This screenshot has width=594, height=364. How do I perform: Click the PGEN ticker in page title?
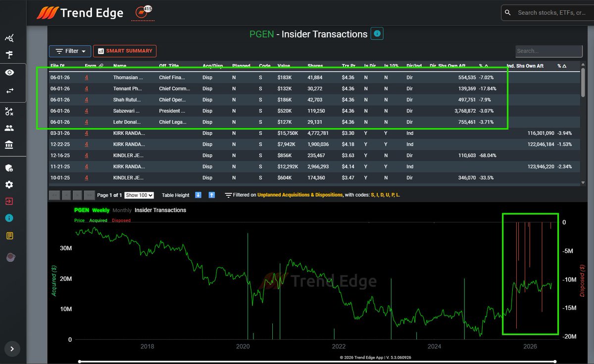tap(261, 34)
